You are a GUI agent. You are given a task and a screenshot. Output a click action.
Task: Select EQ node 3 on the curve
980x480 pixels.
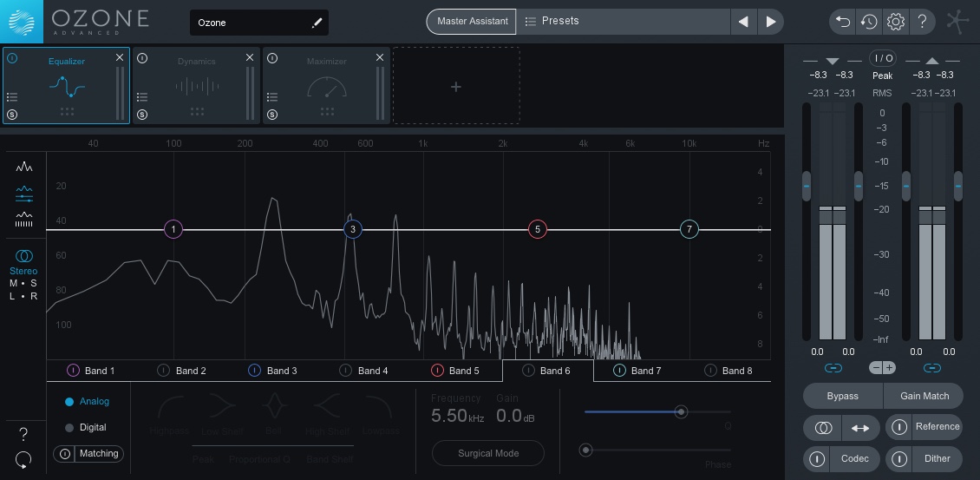click(353, 230)
